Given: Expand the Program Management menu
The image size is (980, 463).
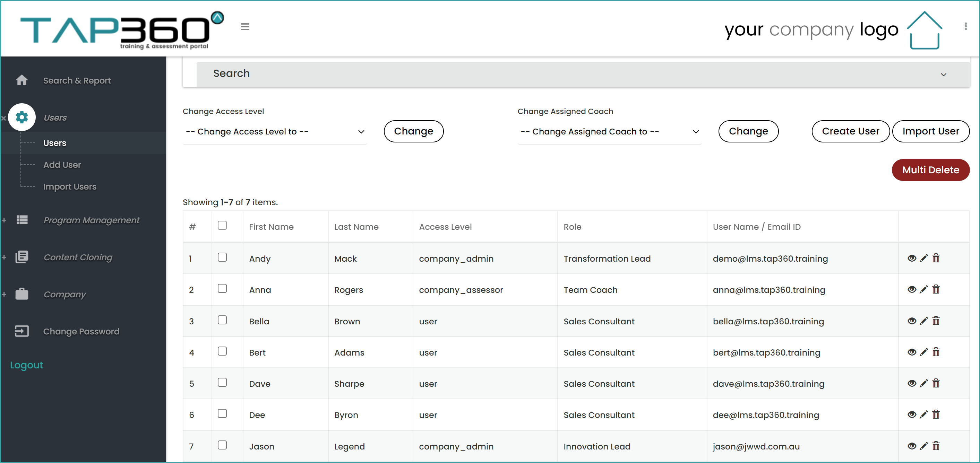Looking at the screenshot, I should [x=91, y=220].
